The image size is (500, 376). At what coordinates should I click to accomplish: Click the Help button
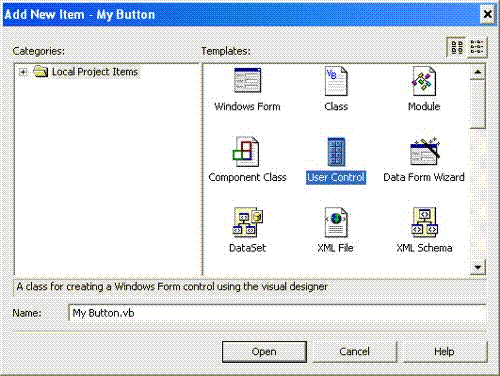pyautogui.click(x=445, y=352)
